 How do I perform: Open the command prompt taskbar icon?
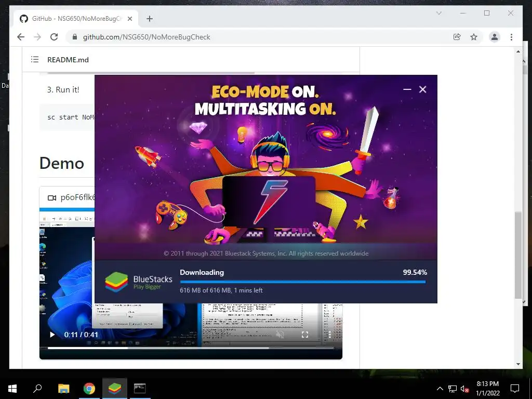pos(140,388)
